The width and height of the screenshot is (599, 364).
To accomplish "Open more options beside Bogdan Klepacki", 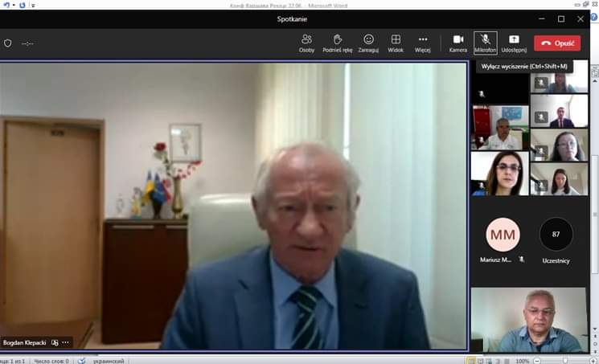I will pyautogui.click(x=66, y=342).
